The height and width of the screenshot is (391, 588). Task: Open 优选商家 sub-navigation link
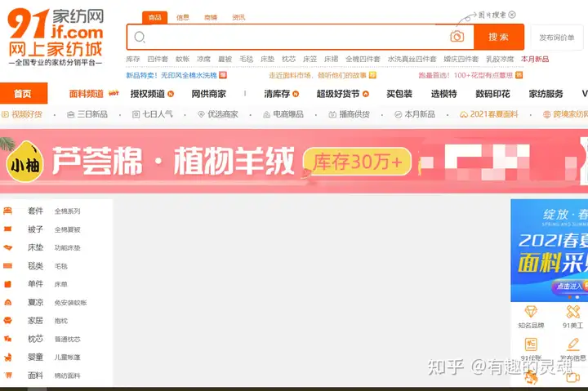pyautogui.click(x=218, y=114)
